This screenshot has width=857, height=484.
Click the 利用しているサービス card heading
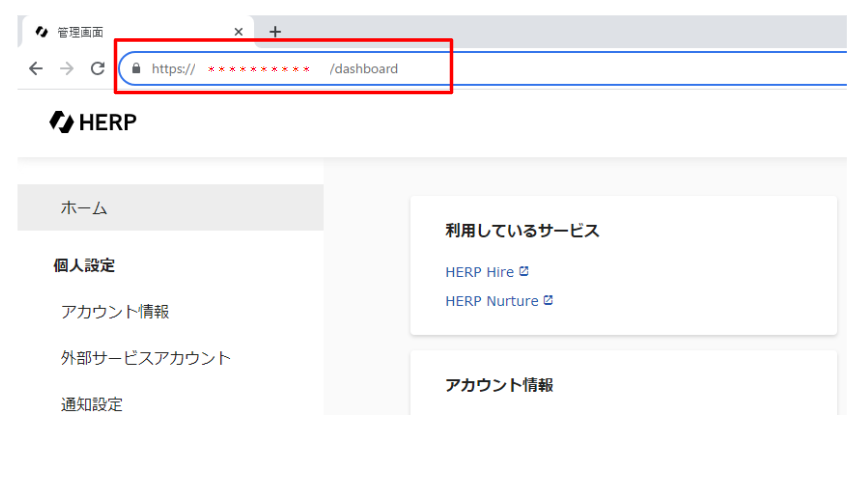(522, 231)
